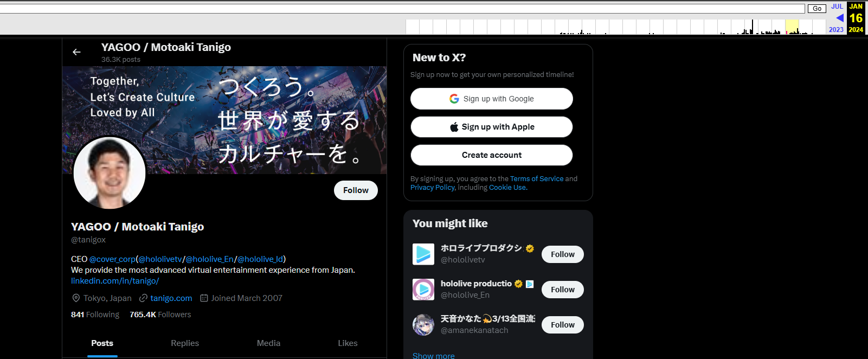Screen dimensions: 868x359
Task: Open YAGOO's profile avatar photo
Action: point(110,172)
